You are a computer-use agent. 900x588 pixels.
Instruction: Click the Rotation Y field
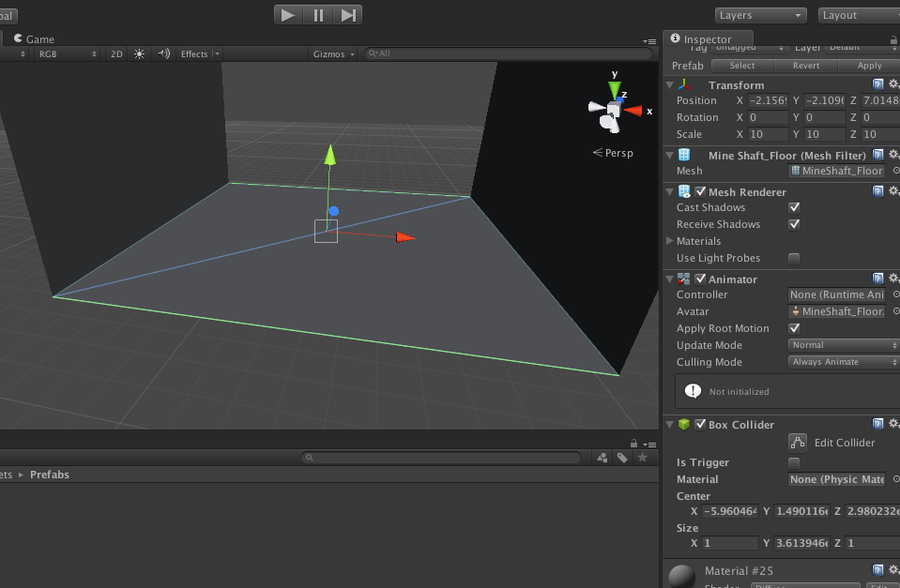(824, 117)
